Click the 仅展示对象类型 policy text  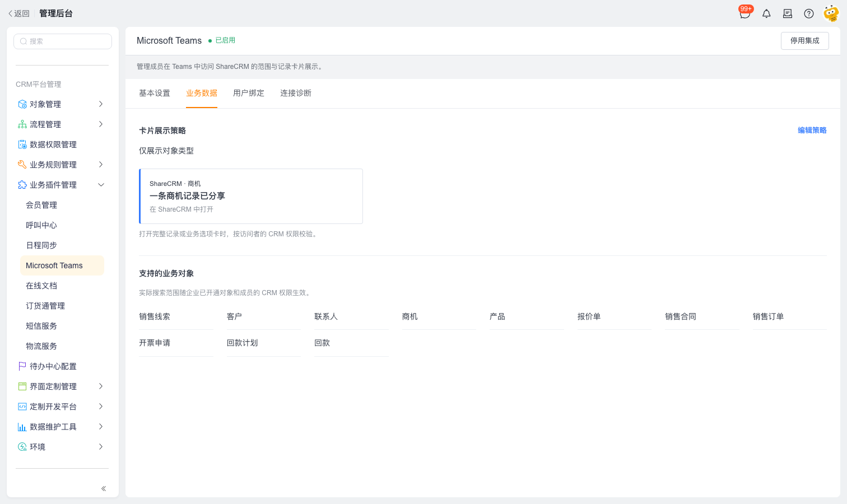(166, 151)
